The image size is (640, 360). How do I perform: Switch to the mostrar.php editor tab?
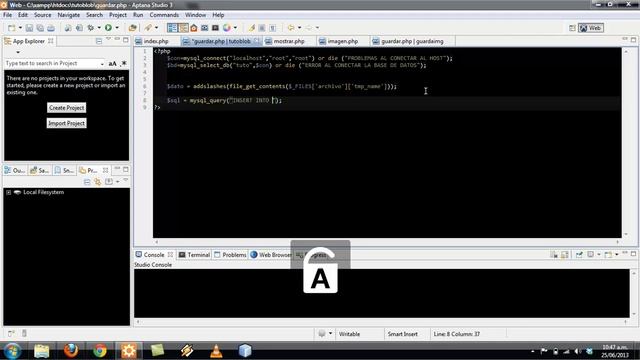click(x=289, y=41)
